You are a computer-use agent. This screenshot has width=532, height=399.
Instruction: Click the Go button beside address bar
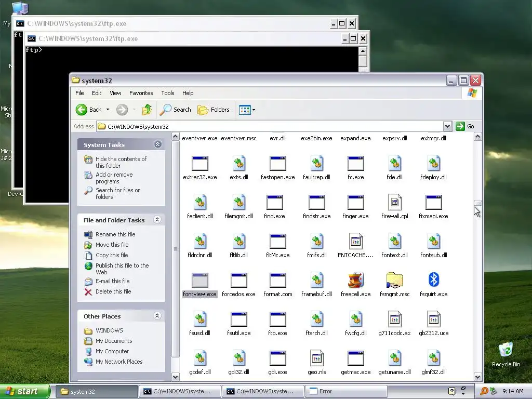pos(465,126)
